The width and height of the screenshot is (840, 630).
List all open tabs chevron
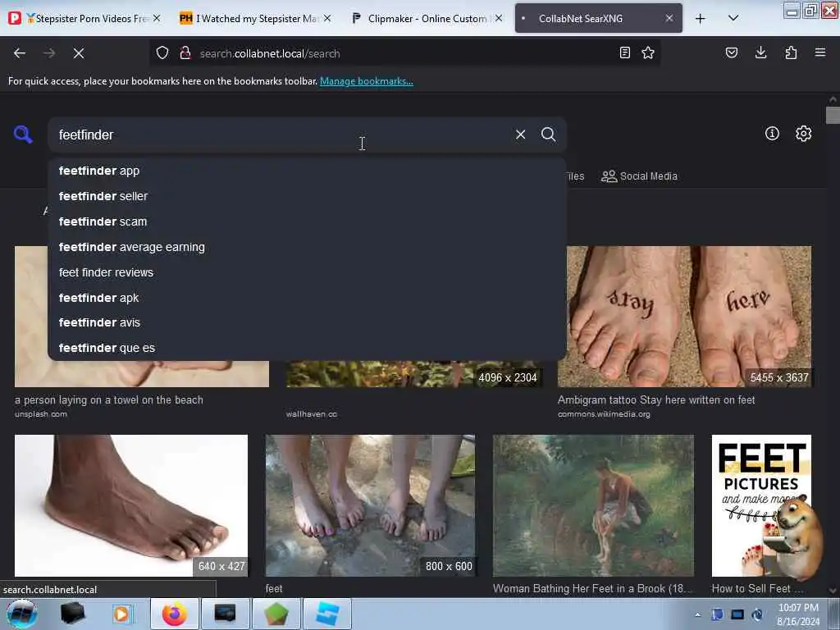(733, 18)
